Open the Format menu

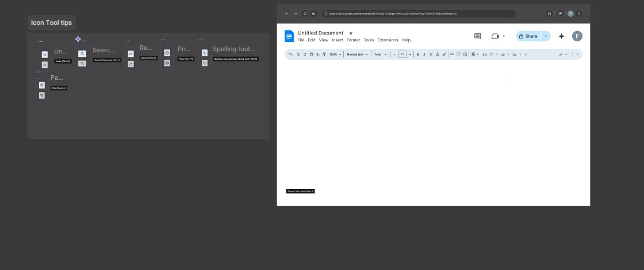point(353,40)
